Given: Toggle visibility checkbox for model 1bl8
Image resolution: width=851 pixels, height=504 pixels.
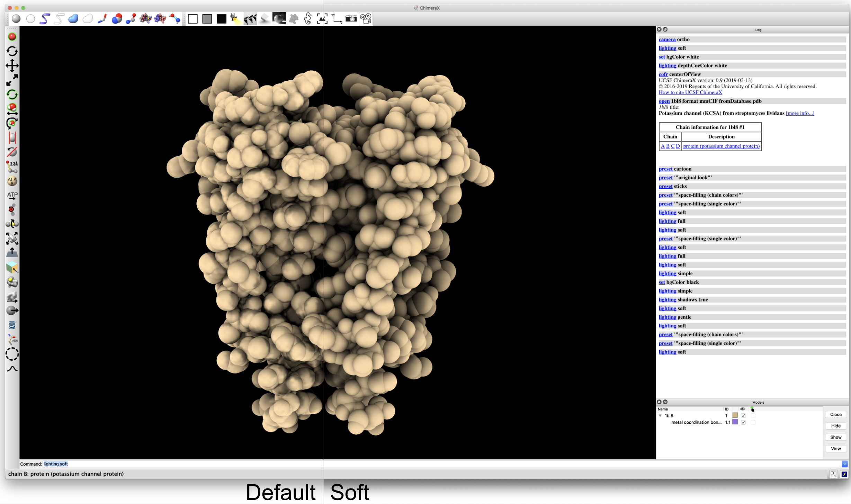Looking at the screenshot, I should pos(743,415).
